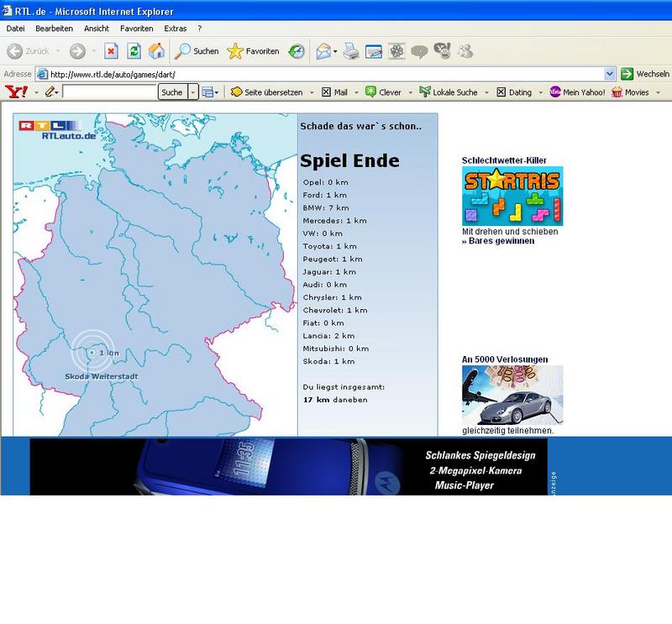Open the History clock icon
Viewport: 672px width, 624px height.
297,51
